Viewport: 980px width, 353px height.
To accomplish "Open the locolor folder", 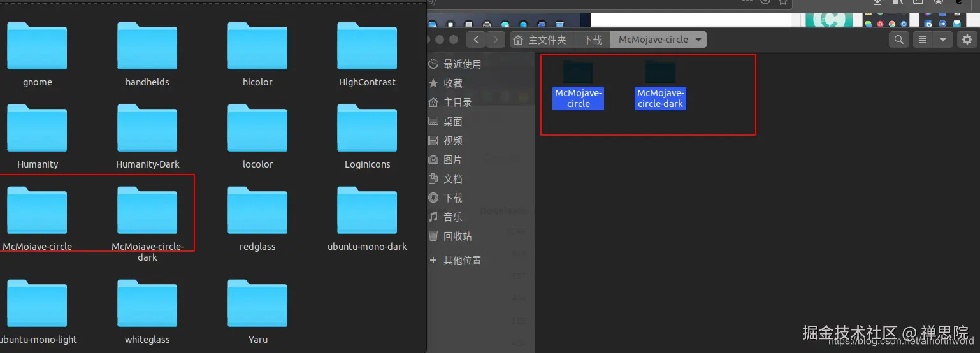I will click(257, 136).
